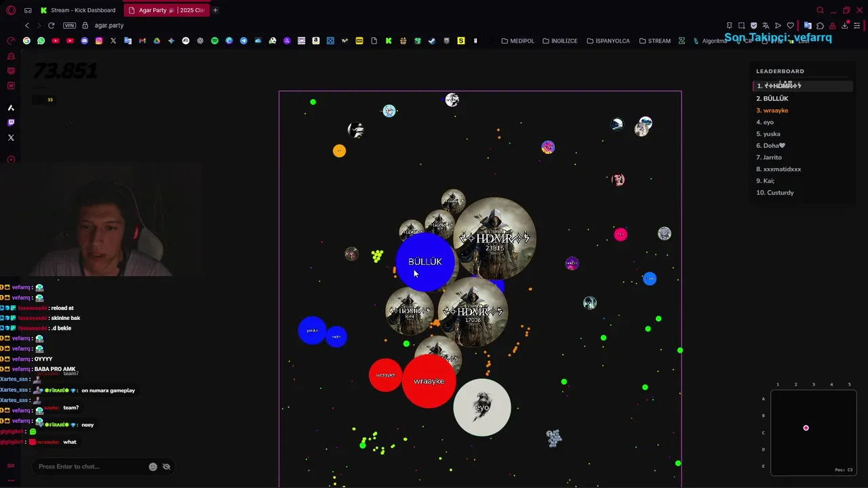Open the WhatsApp bookmark
Viewport: 868px width, 488px height.
41,41
